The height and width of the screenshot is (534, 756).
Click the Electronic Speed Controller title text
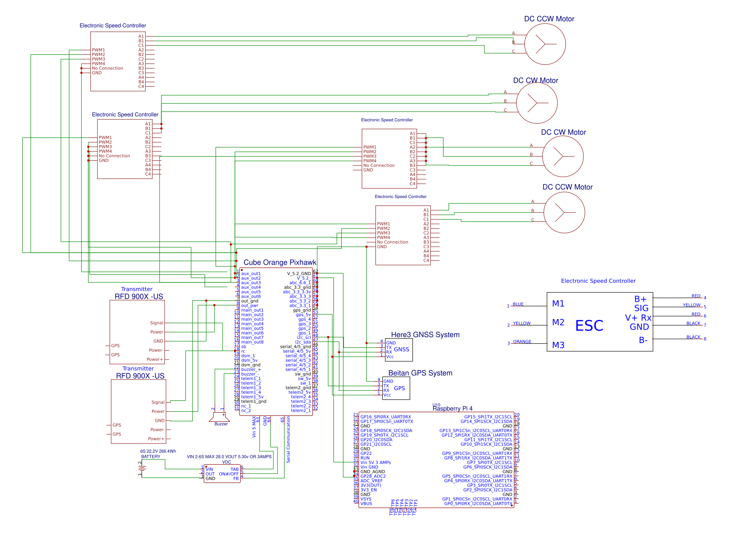113,26
